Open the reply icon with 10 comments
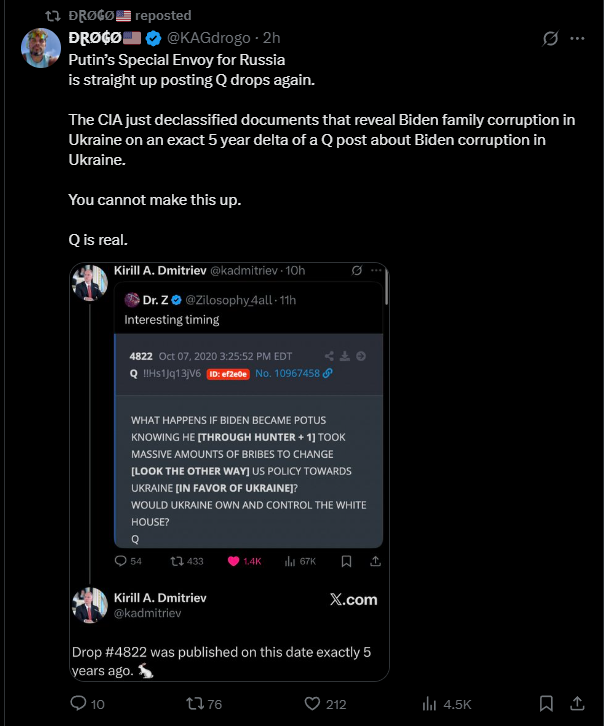This screenshot has height=726, width=604. 78,703
